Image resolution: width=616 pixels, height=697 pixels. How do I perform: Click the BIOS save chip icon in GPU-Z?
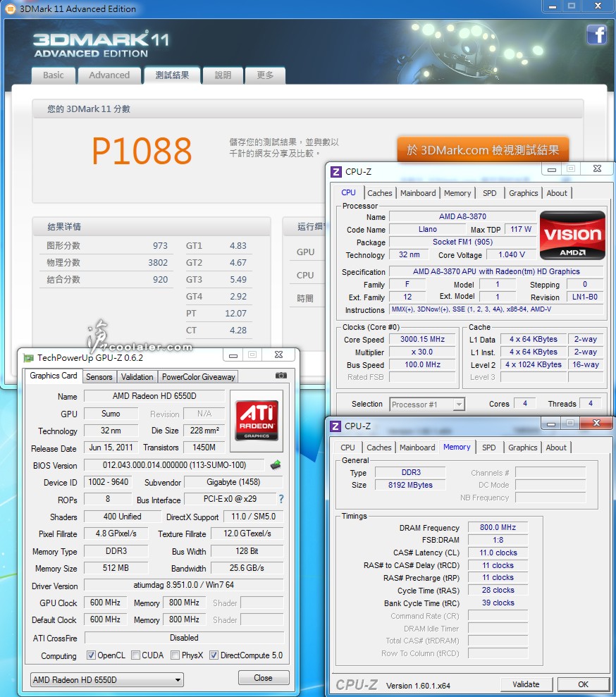click(x=276, y=465)
